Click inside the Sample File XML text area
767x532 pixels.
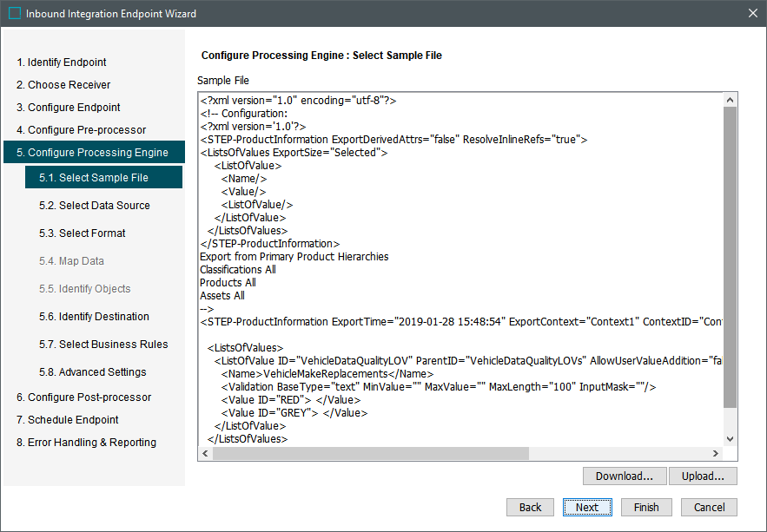point(460,260)
